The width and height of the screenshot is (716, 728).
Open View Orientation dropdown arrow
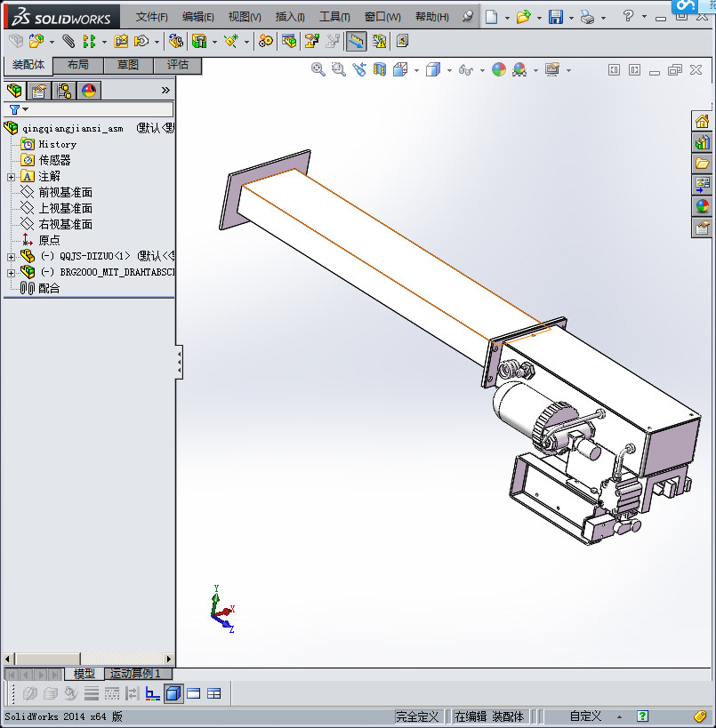click(x=416, y=70)
